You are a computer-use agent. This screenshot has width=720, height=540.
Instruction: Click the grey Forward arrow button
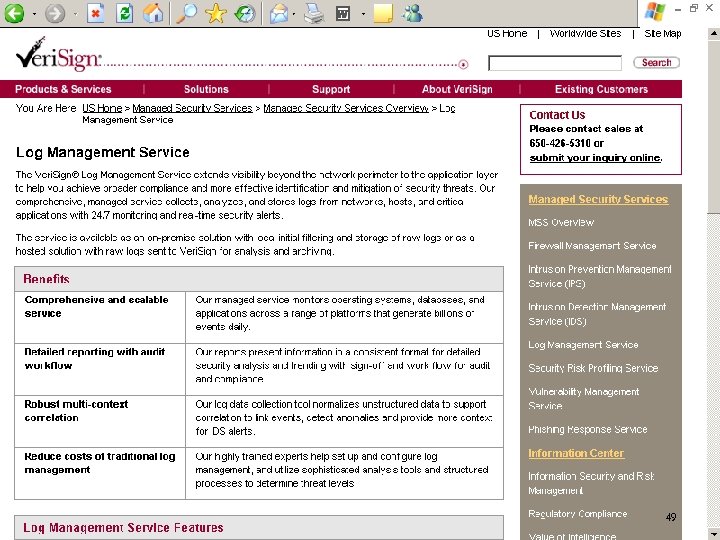point(55,13)
